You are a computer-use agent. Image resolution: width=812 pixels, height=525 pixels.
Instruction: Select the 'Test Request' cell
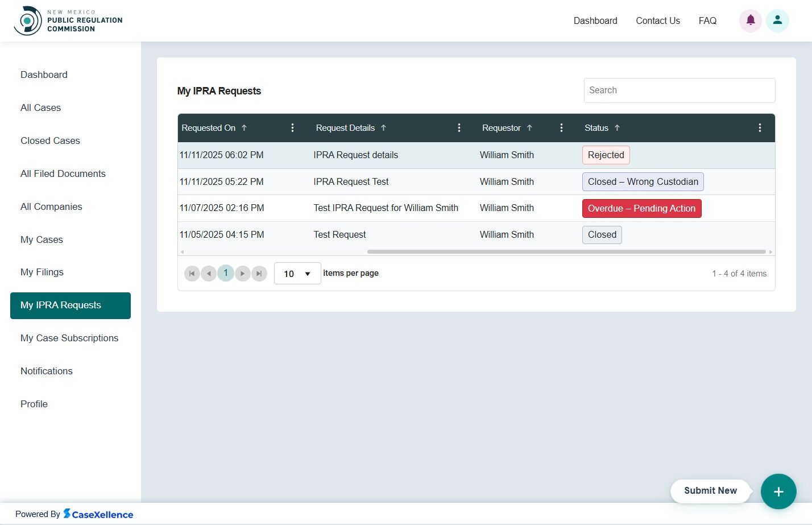(x=339, y=234)
